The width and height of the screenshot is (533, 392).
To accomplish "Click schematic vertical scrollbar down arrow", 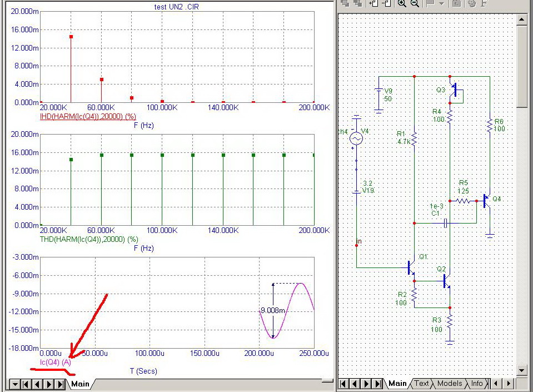I will tap(522, 370).
